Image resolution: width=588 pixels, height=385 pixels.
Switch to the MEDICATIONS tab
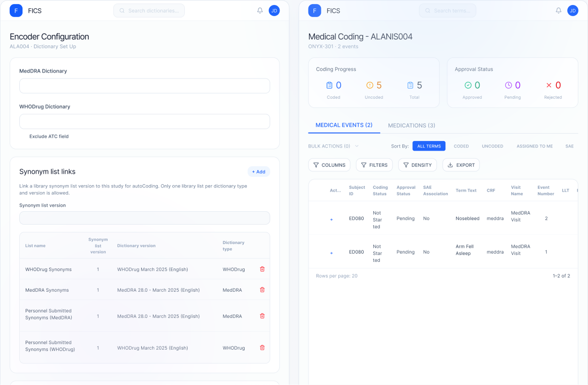pyautogui.click(x=411, y=125)
